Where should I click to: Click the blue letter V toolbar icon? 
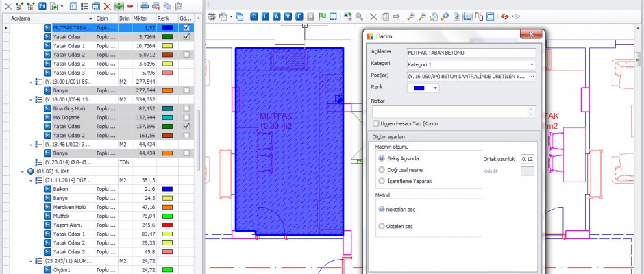point(288,16)
